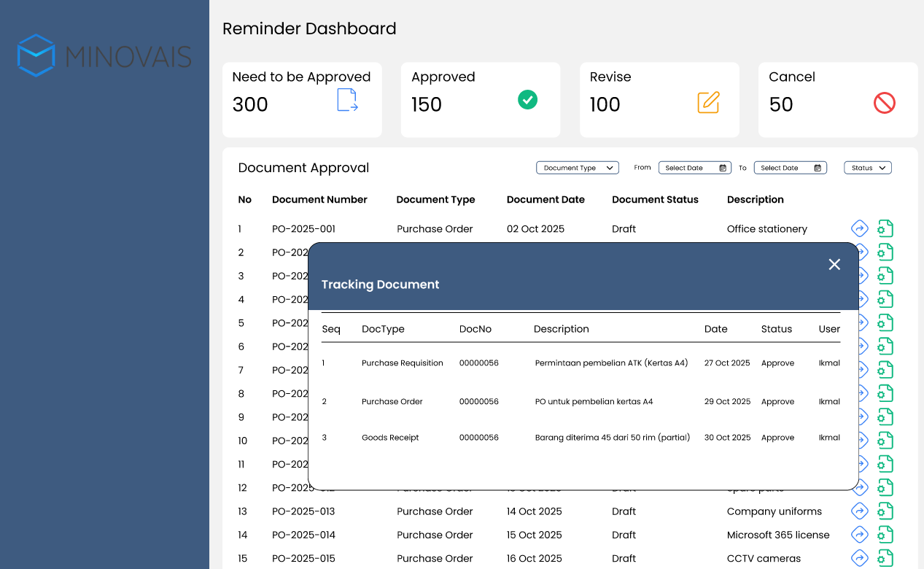Open the Need to be Approved card
This screenshot has width=924, height=569.
click(302, 99)
